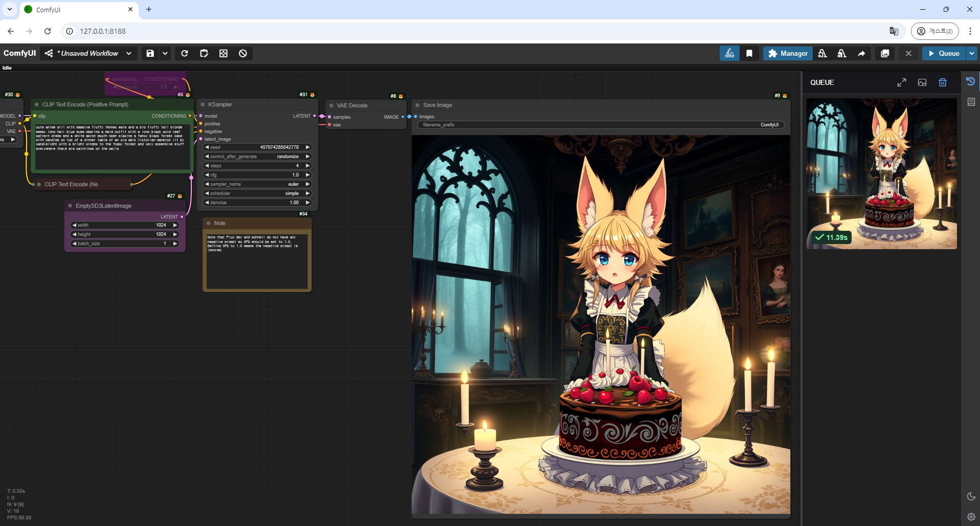This screenshot has height=526, width=980.
Task: Open a new browser tab
Action: tap(149, 9)
